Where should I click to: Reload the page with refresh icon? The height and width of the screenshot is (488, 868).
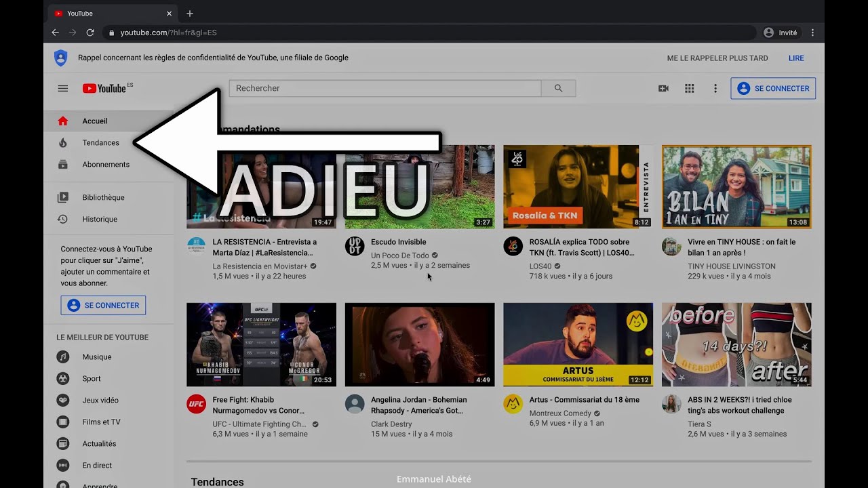point(90,33)
